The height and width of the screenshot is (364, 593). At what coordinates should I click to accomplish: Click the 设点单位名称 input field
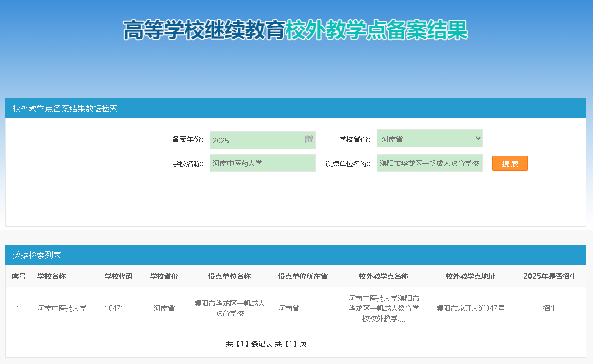[429, 163]
